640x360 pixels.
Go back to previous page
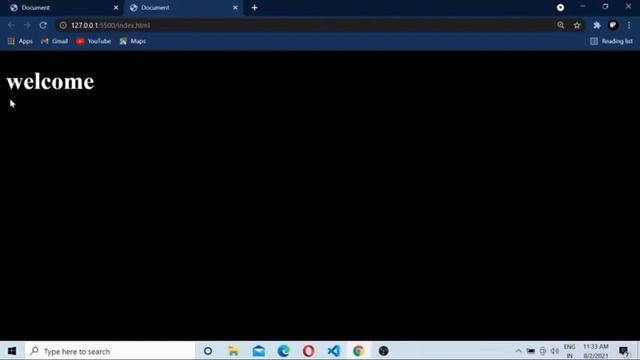(x=11, y=25)
